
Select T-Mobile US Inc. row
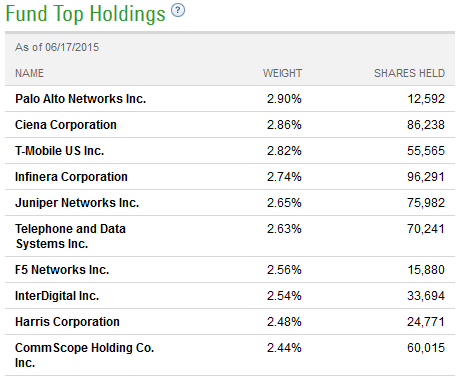click(230, 151)
